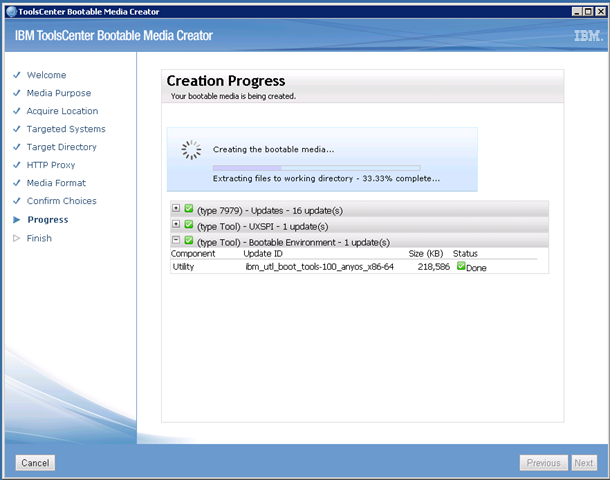Click the green Done status icon

tap(461, 267)
